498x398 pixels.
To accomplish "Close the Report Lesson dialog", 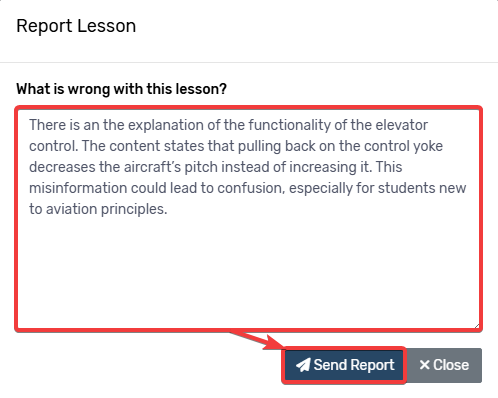I will [x=444, y=365].
